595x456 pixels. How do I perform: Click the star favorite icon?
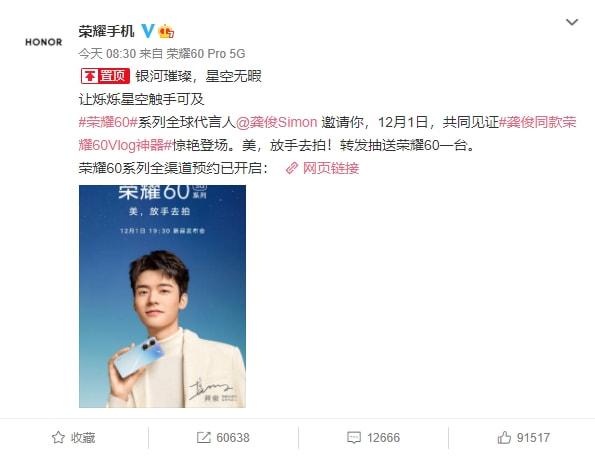point(58,437)
